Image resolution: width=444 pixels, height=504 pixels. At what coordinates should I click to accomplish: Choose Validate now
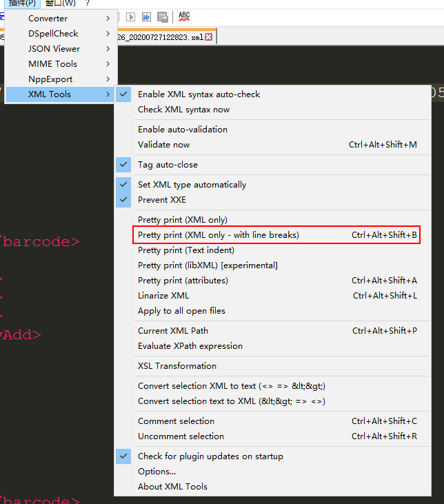click(x=272, y=144)
